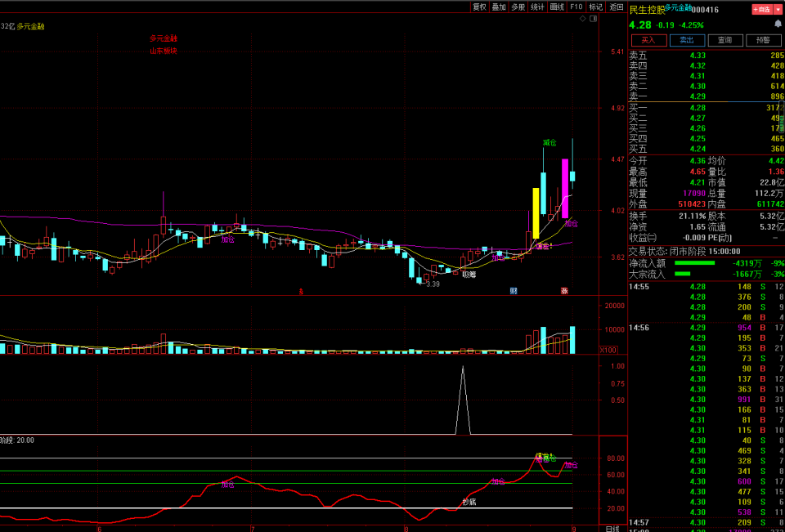Click the tick trade volume 991
The image size is (785, 532).
coord(744,400)
